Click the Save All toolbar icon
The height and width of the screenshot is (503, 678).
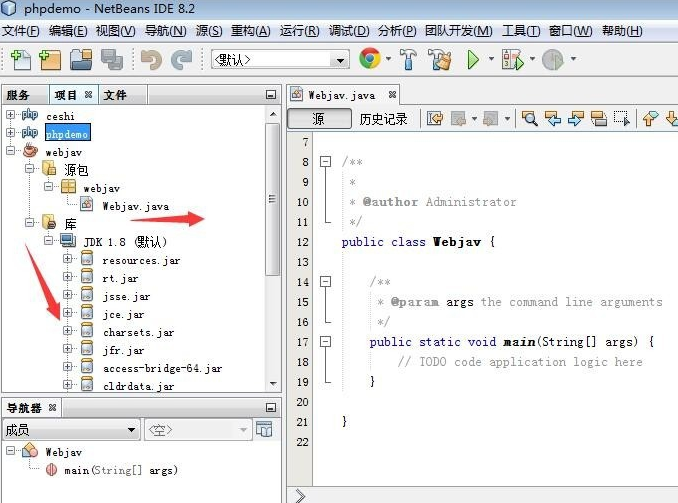[112, 59]
